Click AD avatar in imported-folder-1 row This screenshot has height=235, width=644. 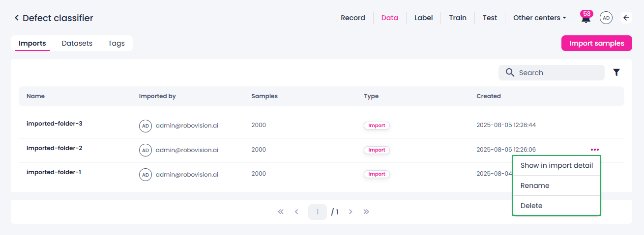pos(146,175)
